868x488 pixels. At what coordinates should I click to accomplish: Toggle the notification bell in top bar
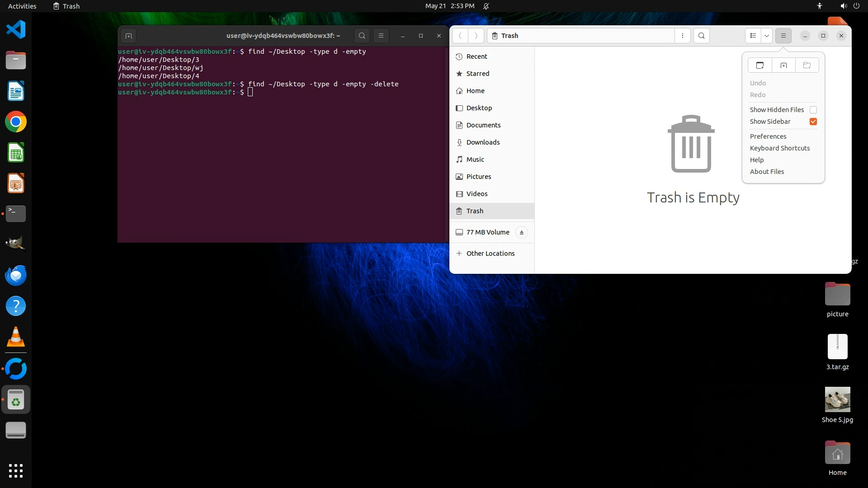tap(486, 6)
